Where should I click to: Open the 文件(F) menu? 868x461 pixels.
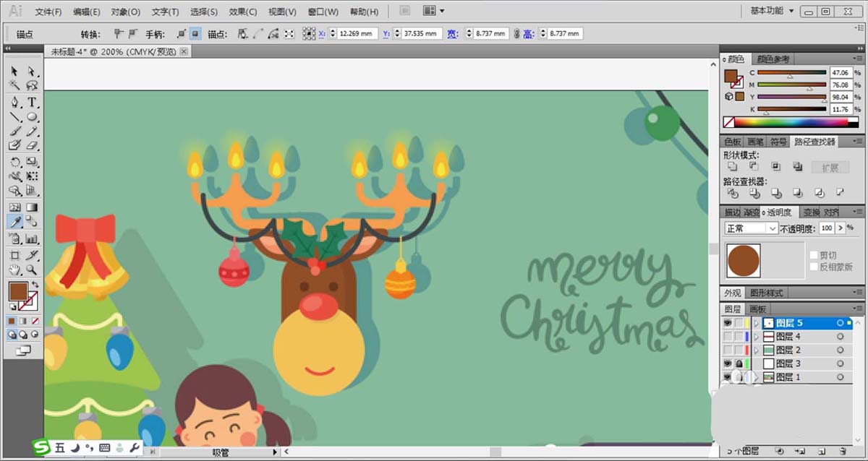(48, 12)
